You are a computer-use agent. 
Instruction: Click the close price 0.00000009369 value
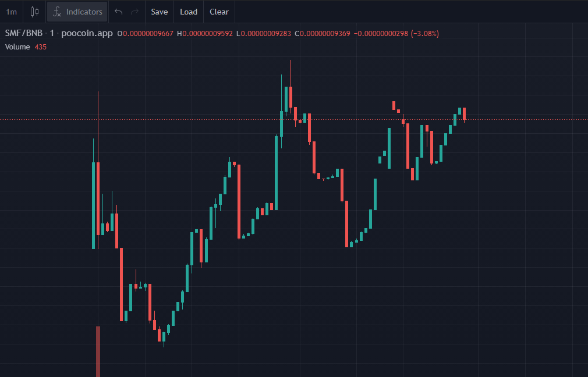(x=325, y=33)
